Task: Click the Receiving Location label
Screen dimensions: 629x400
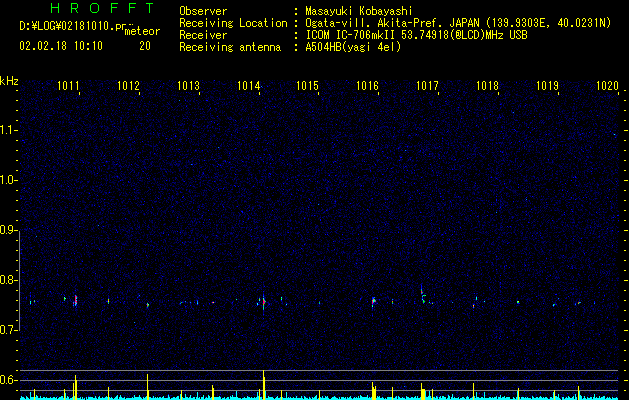Action: coord(233,23)
